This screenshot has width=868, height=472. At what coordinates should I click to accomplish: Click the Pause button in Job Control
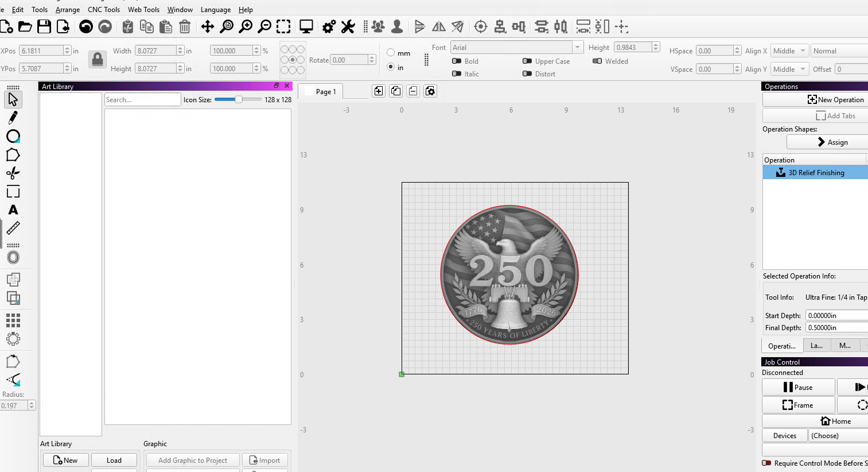click(798, 388)
